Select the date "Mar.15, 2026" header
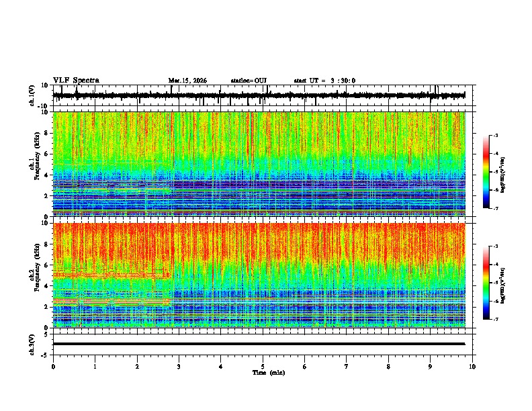This screenshot has height=411, width=532. click(x=187, y=81)
